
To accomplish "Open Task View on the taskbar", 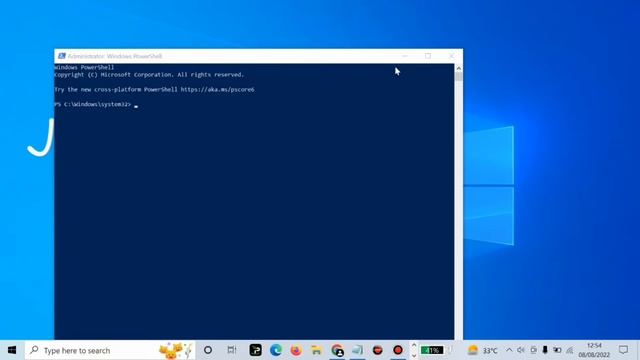I will click(231, 350).
